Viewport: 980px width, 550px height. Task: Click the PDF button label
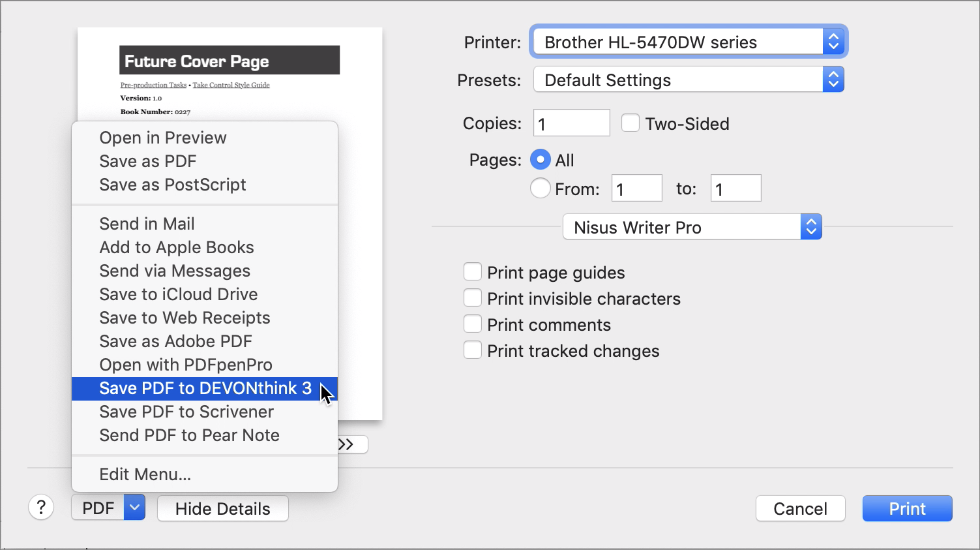(98, 508)
